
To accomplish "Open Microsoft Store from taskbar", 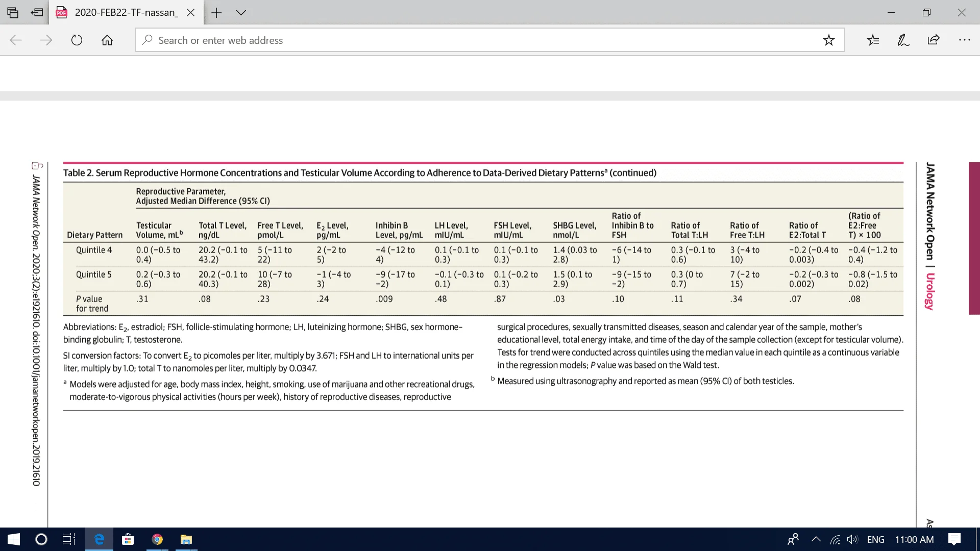I will [x=128, y=539].
